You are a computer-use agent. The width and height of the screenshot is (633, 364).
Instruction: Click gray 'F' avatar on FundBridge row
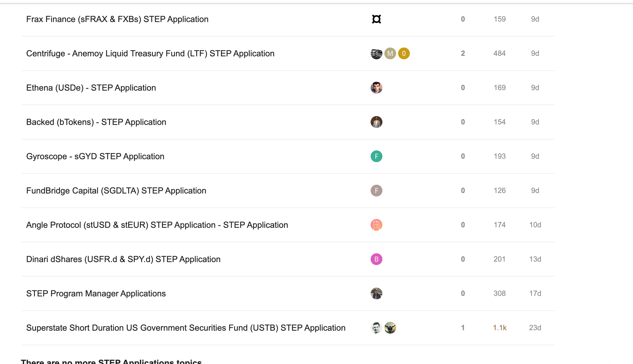376,191
